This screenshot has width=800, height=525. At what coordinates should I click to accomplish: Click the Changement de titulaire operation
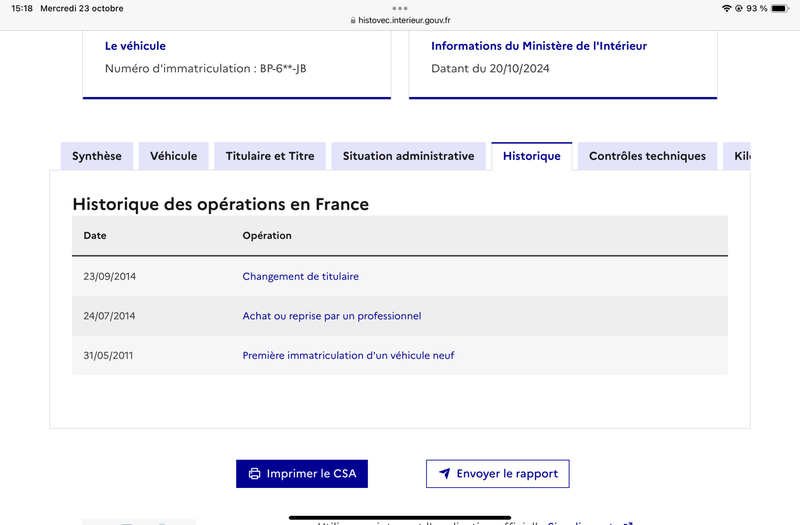pos(301,277)
